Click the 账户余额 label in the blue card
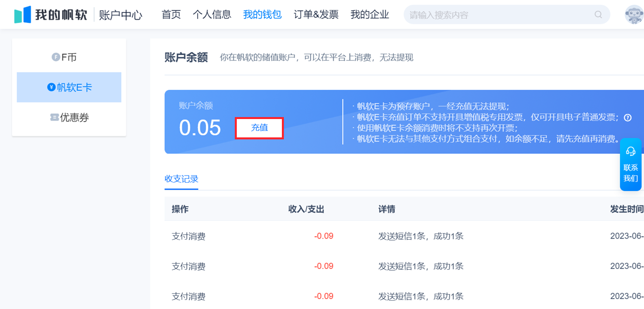Screen dimensions: 644x309 pyautogui.click(x=196, y=106)
